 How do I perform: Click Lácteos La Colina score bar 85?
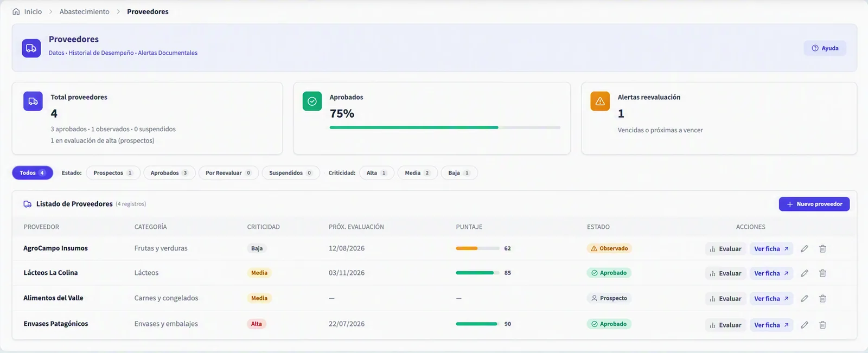[x=477, y=273]
